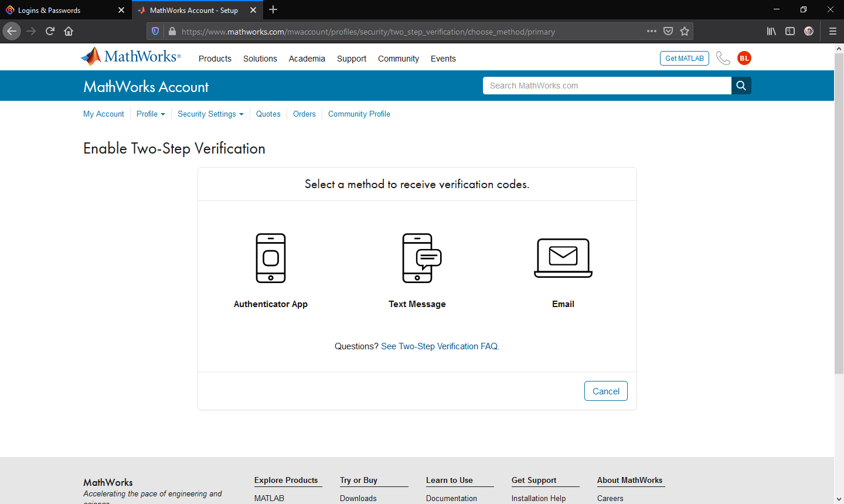This screenshot has height=504, width=844.
Task: Click the MathWorks logo
Action: pos(131,57)
